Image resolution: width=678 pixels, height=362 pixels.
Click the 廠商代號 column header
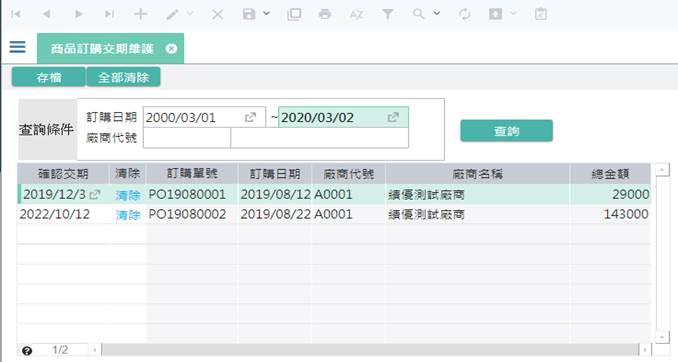pyautogui.click(x=349, y=174)
